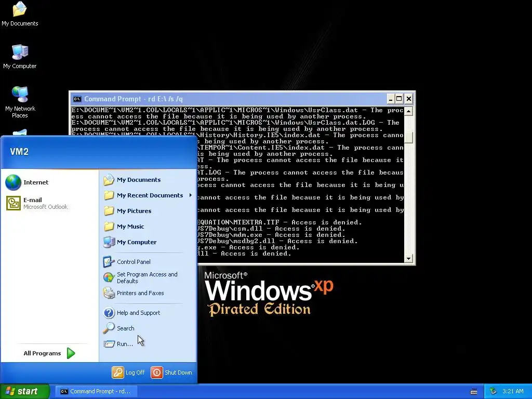Open My Computer from Start menu
Screen dimensions: 532x399
point(130,242)
